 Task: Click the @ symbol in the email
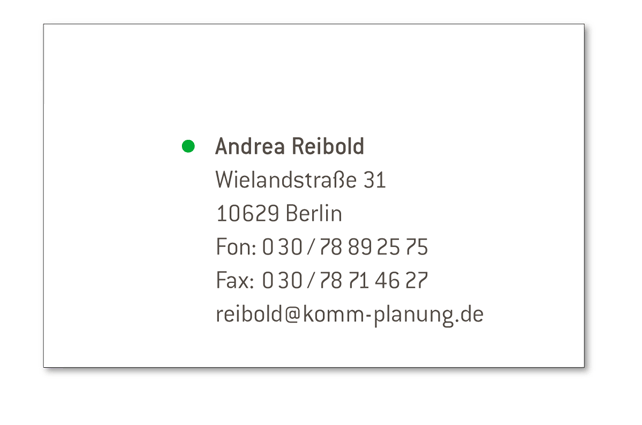point(292,314)
